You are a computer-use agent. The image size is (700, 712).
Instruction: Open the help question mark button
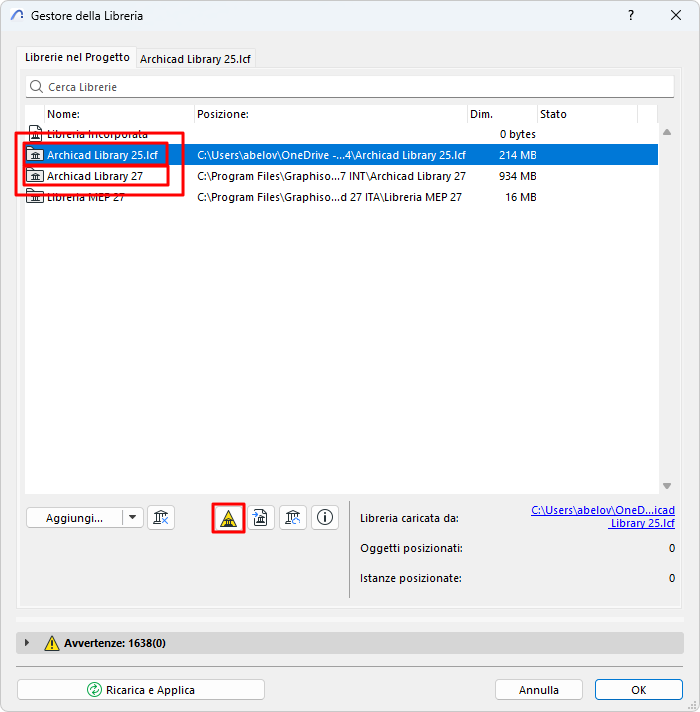click(631, 15)
